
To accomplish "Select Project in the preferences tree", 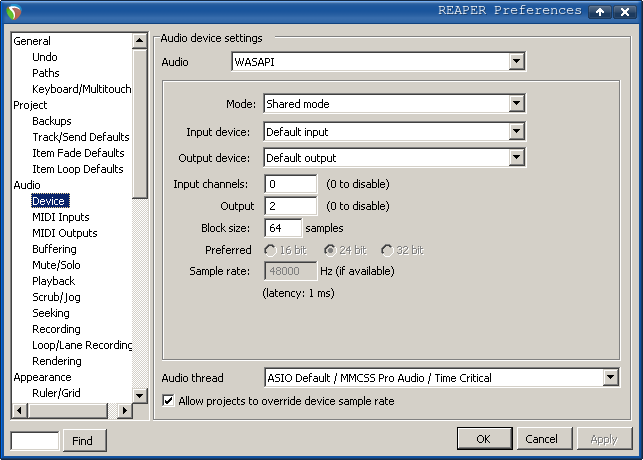I will (30, 105).
